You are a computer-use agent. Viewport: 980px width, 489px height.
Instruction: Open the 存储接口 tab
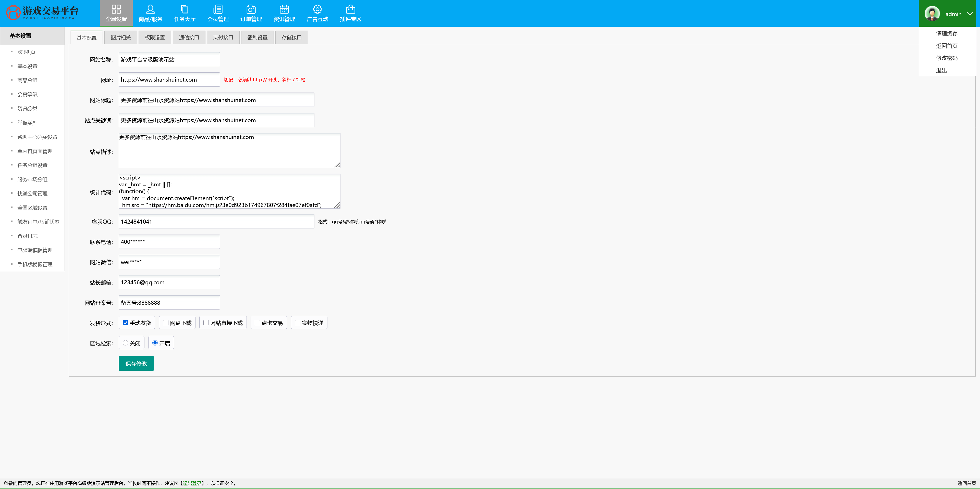pos(292,38)
